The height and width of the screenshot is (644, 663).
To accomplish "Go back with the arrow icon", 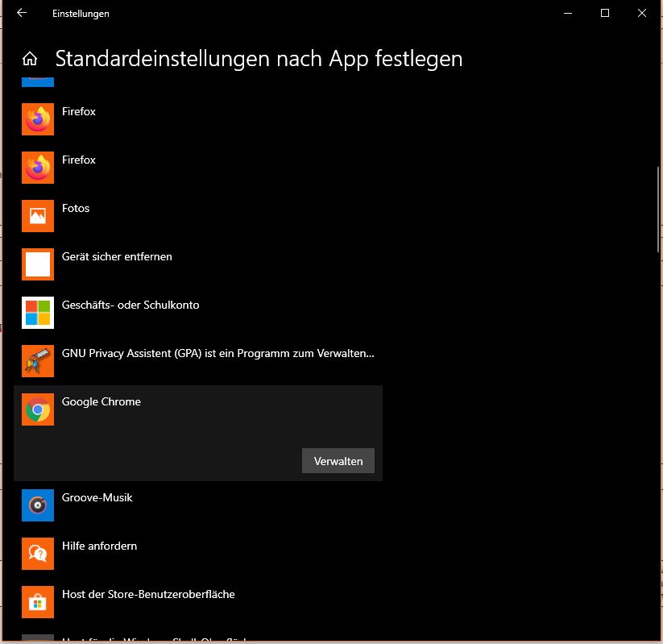I will [22, 13].
